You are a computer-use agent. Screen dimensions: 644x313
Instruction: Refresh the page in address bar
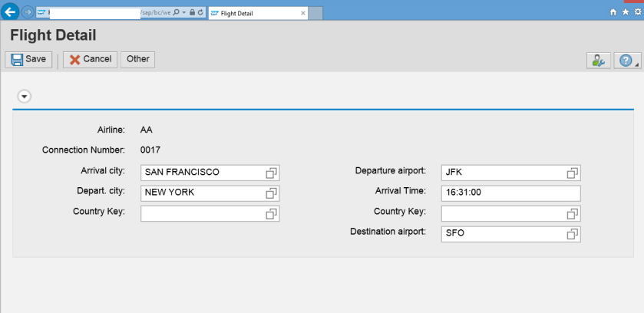point(200,13)
